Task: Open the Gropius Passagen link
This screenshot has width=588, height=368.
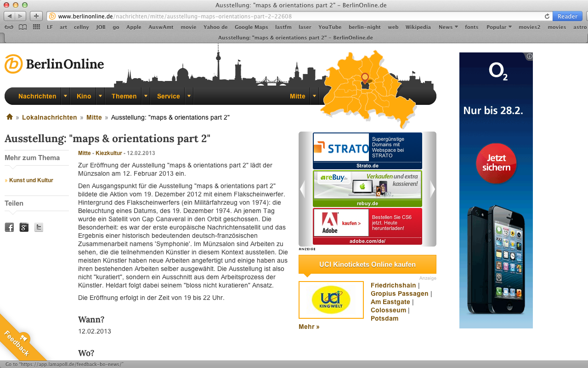Action: [x=400, y=293]
